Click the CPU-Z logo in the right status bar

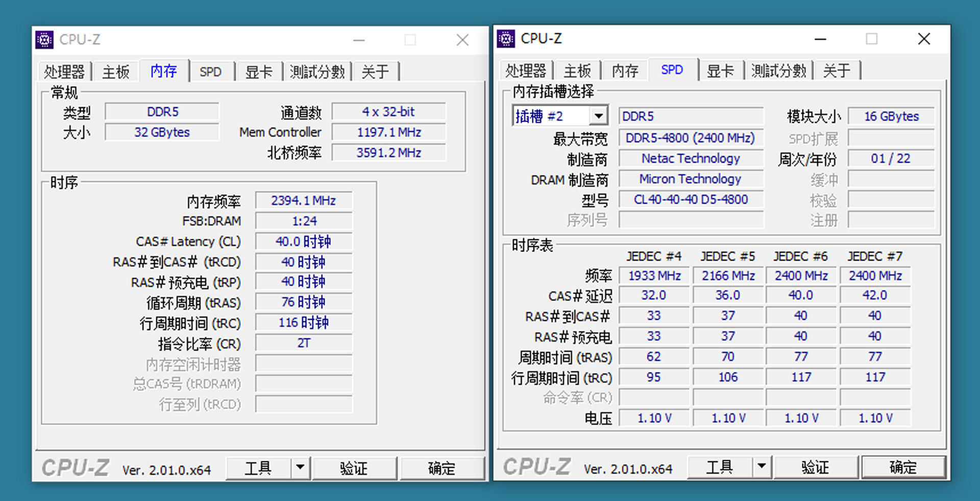pyautogui.click(x=537, y=466)
